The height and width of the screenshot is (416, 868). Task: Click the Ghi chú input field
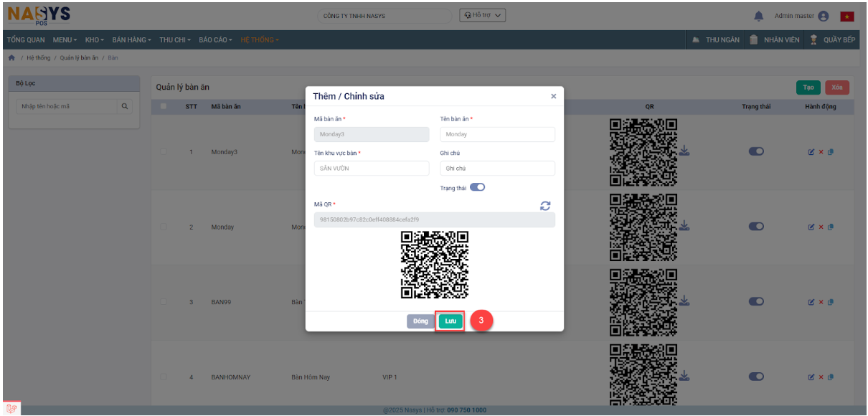497,169
